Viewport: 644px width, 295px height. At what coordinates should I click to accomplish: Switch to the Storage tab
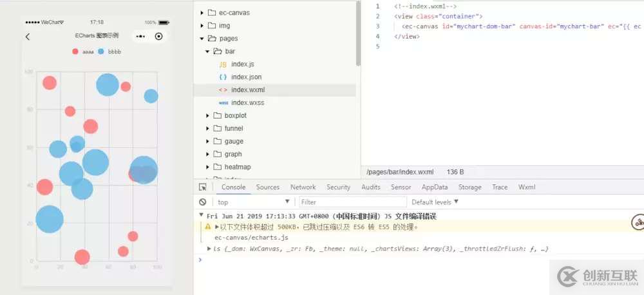pyautogui.click(x=470, y=187)
